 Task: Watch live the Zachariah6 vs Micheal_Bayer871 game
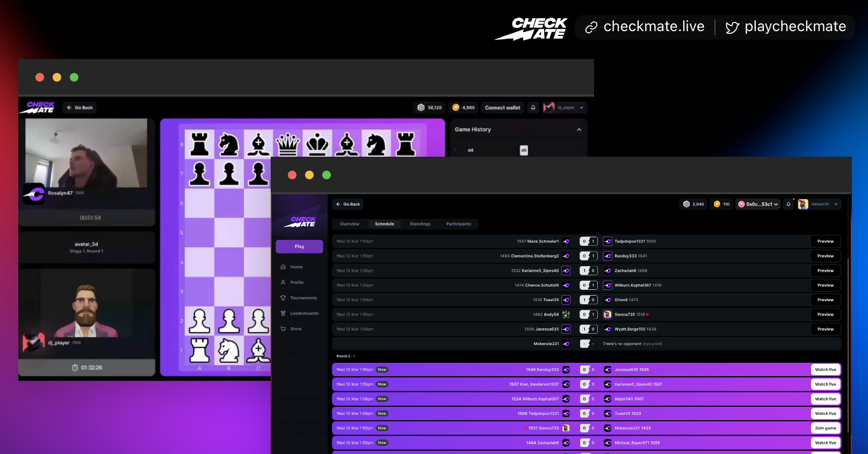tap(826, 443)
